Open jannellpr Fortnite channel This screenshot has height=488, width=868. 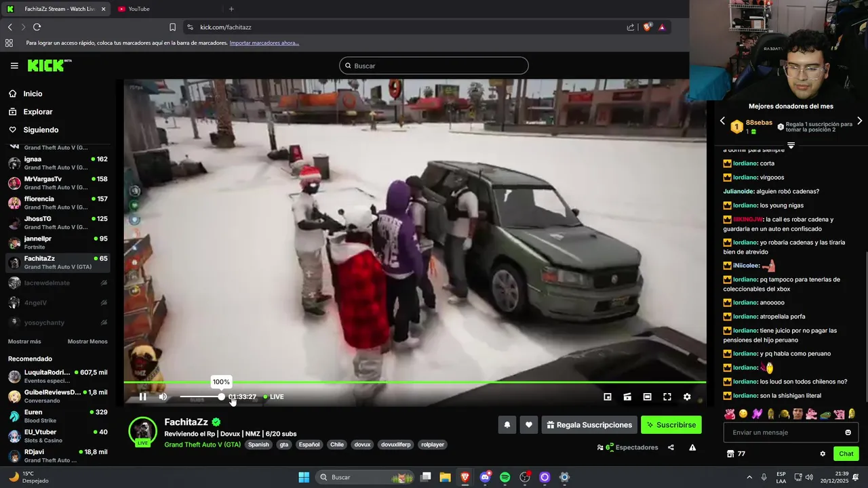pos(58,243)
